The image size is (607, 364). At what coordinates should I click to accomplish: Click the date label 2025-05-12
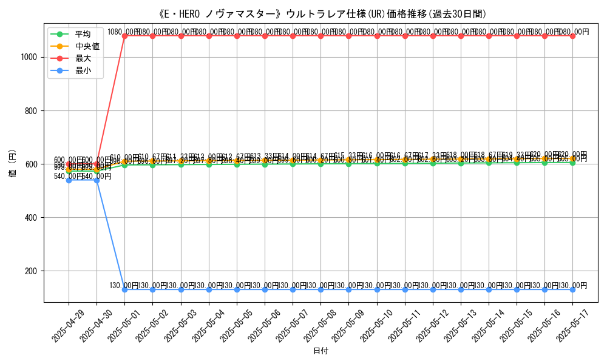click(x=432, y=326)
